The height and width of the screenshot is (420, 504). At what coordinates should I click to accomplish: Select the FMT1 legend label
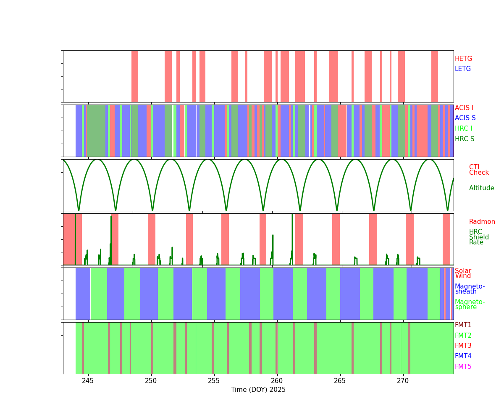coord(463,325)
